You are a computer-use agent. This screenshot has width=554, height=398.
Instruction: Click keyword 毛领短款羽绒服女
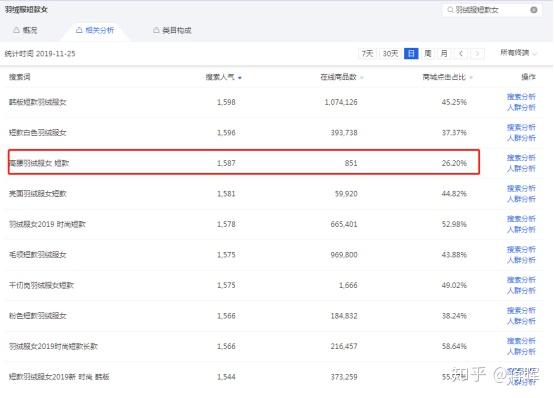(37, 255)
